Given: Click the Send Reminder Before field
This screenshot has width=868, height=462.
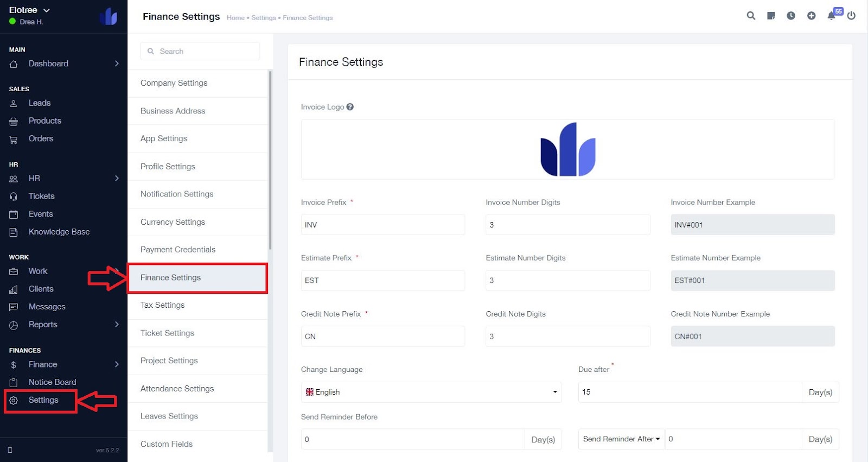Looking at the screenshot, I should click(413, 439).
